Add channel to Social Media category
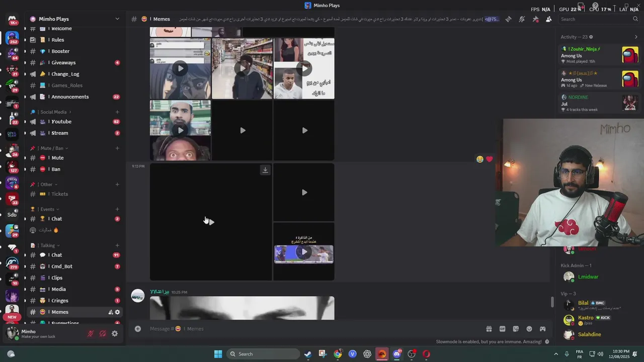The width and height of the screenshot is (644, 362). coord(117,112)
